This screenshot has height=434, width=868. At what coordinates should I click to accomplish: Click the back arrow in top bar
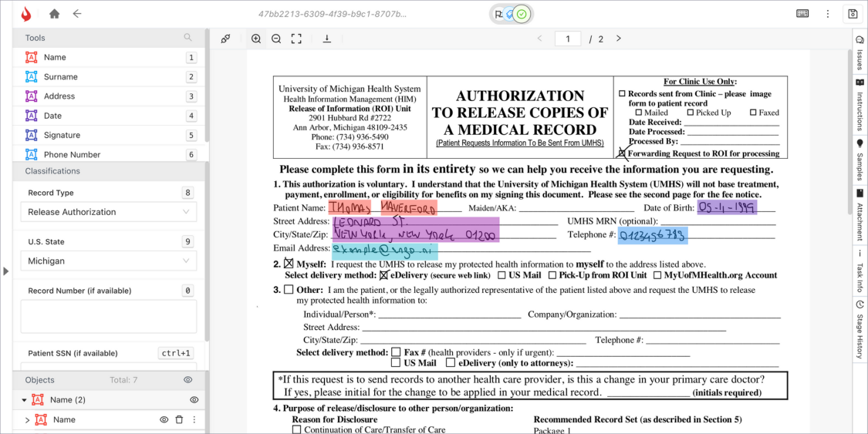(x=77, y=14)
